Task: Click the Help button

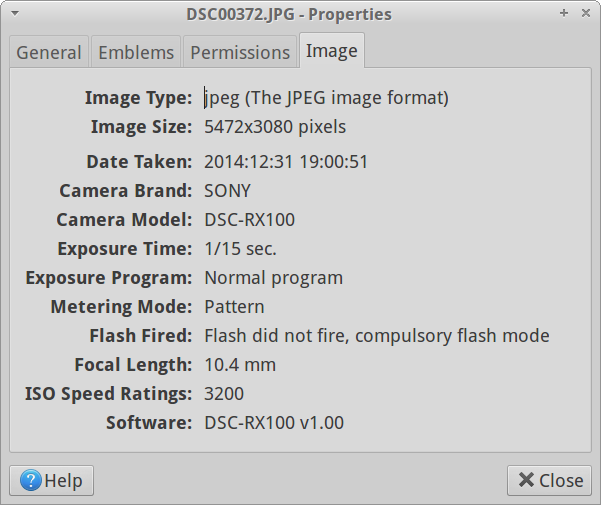Action: point(51,480)
